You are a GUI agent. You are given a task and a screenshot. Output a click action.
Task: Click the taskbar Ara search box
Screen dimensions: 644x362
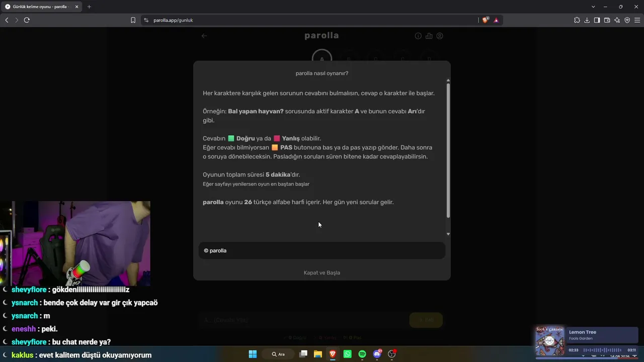point(278,354)
